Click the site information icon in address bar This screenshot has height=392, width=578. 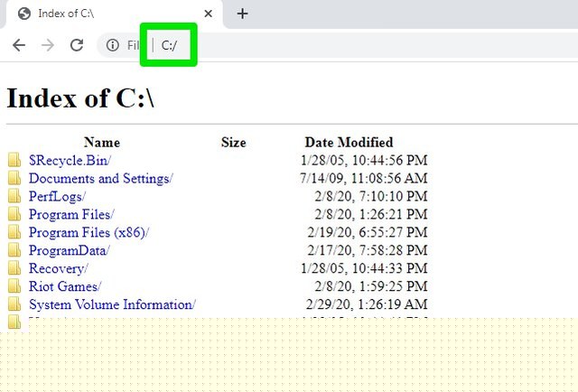(x=113, y=45)
